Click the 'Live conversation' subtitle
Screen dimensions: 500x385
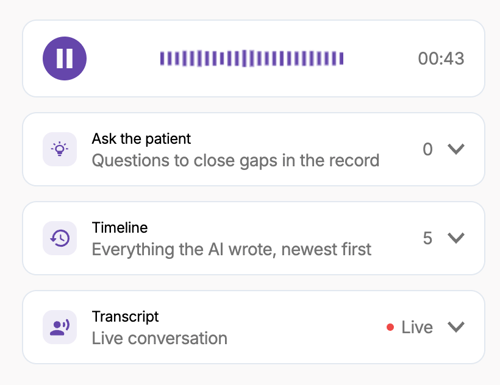coord(160,338)
